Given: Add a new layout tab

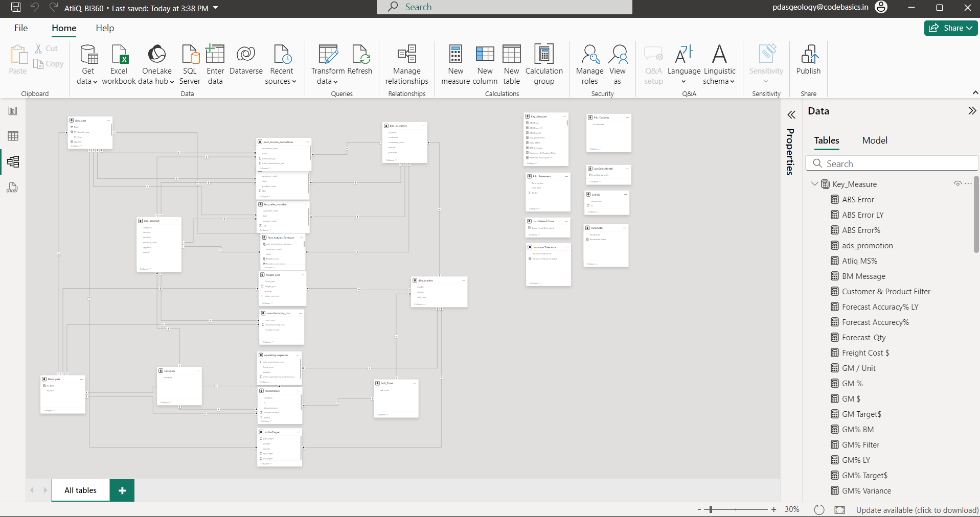Looking at the screenshot, I should pyautogui.click(x=122, y=490).
